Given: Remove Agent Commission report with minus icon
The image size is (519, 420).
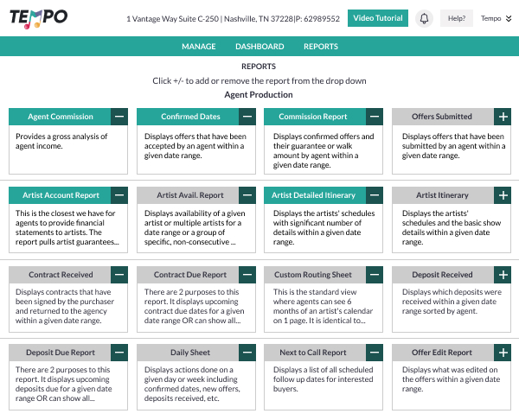Looking at the screenshot, I should (120, 117).
